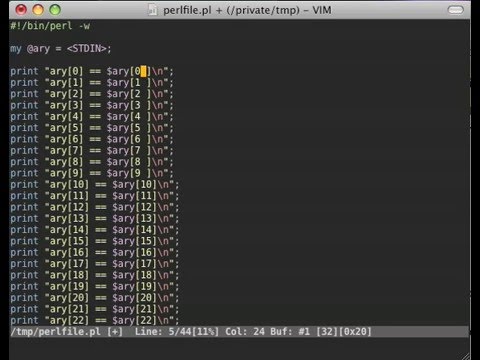Click the print ary[10] line
The width and height of the screenshot is (480, 360).
95,185
